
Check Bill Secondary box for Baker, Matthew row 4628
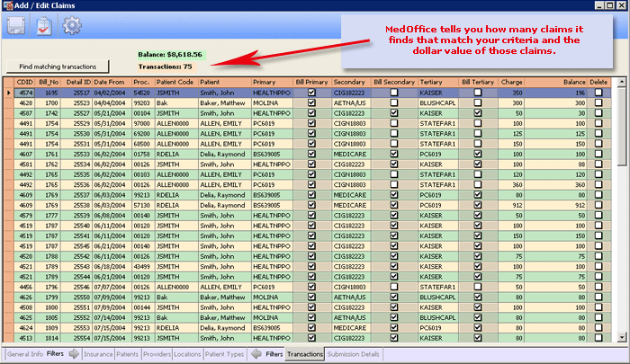(393, 102)
